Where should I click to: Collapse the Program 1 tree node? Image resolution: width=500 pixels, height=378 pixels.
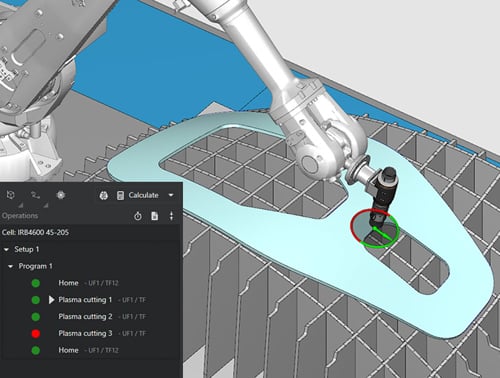(x=10, y=266)
